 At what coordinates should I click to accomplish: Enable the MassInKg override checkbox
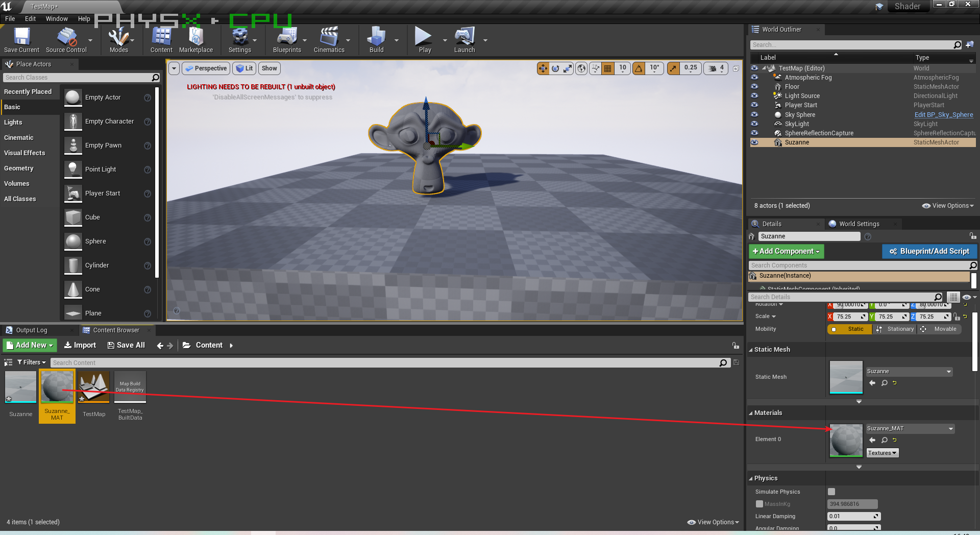[759, 504]
